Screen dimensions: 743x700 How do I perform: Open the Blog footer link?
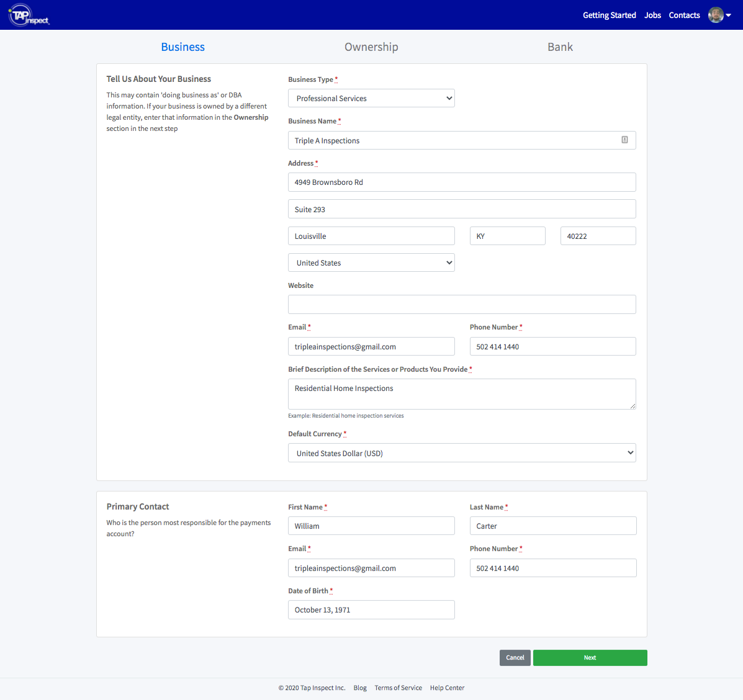[x=359, y=688]
